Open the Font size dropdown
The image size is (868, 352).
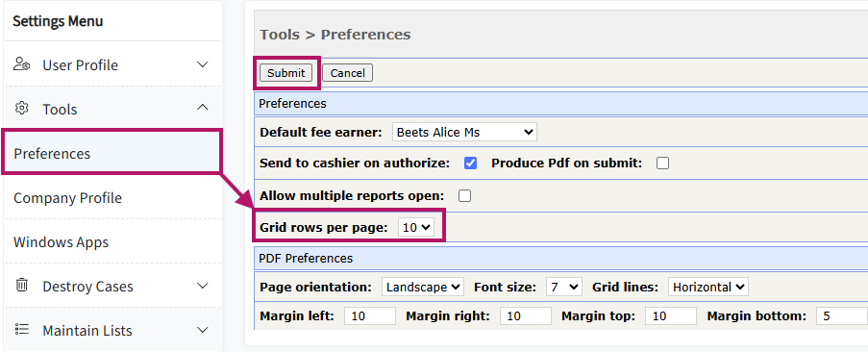564,287
